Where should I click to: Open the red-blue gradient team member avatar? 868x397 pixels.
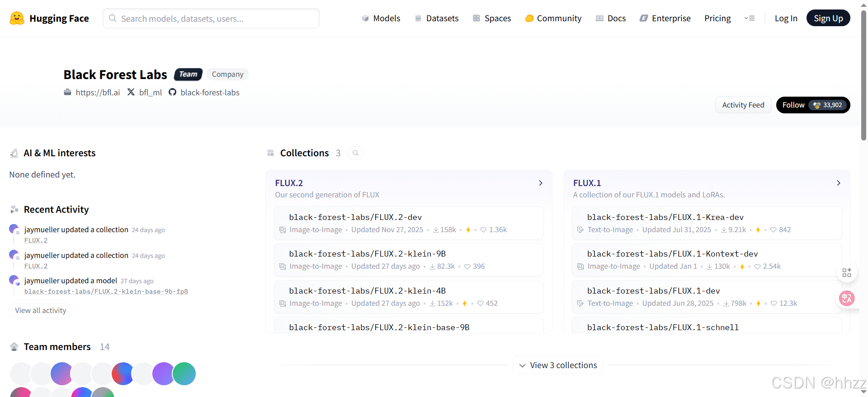point(123,374)
